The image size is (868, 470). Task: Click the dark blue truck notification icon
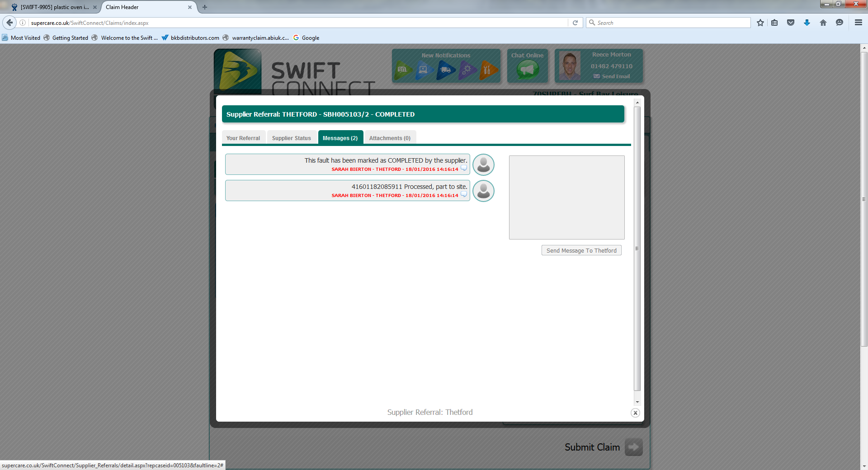pos(446,70)
